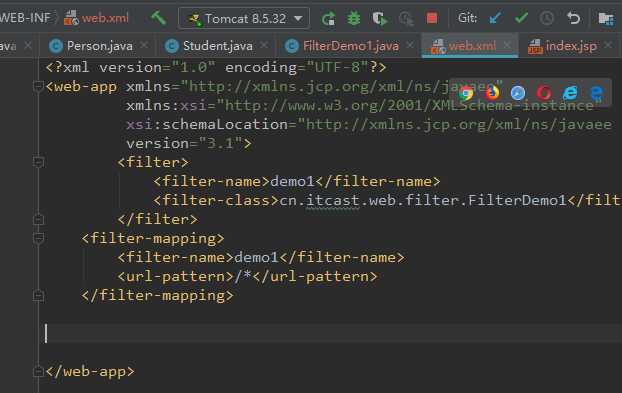
Task: Close the Student.java tab
Action: [x=264, y=45]
